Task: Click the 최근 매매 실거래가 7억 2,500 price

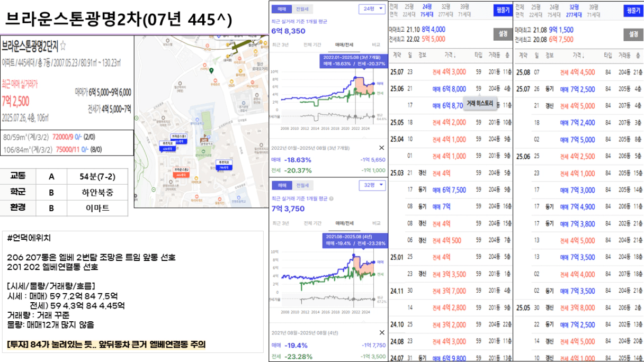Action: tap(15, 101)
